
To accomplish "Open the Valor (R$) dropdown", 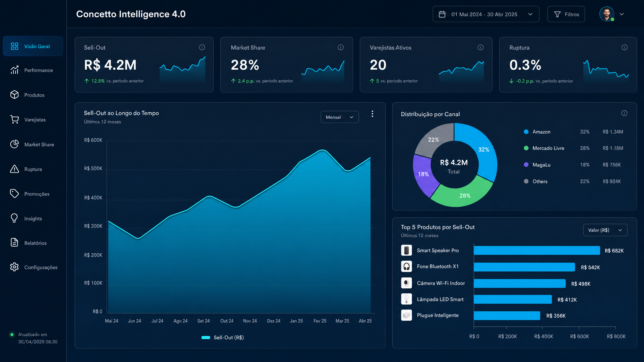I will [605, 230].
